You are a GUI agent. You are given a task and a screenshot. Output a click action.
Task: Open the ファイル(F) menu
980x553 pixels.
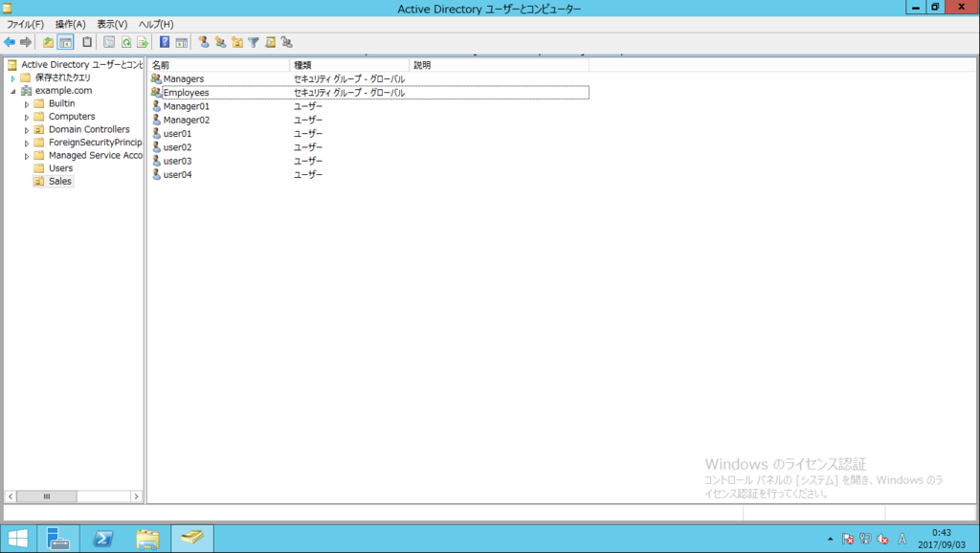click(x=25, y=24)
